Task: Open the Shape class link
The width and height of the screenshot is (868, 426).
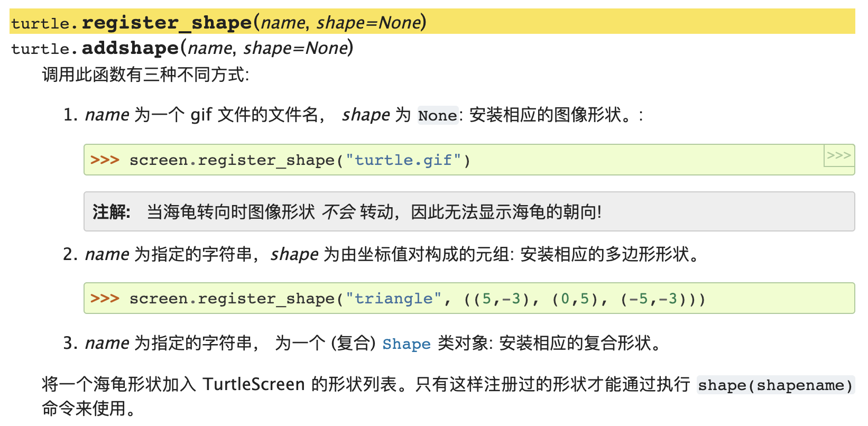Action: pyautogui.click(x=406, y=344)
